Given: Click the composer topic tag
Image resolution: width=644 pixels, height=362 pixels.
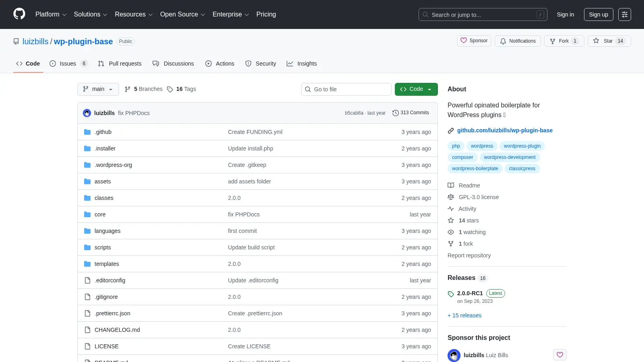Looking at the screenshot, I should pyautogui.click(x=462, y=157).
